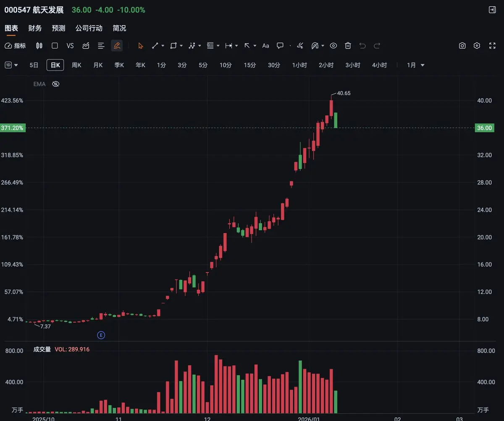The width and height of the screenshot is (504, 421).
Task: Open chart settings gear icon
Action: (477, 46)
